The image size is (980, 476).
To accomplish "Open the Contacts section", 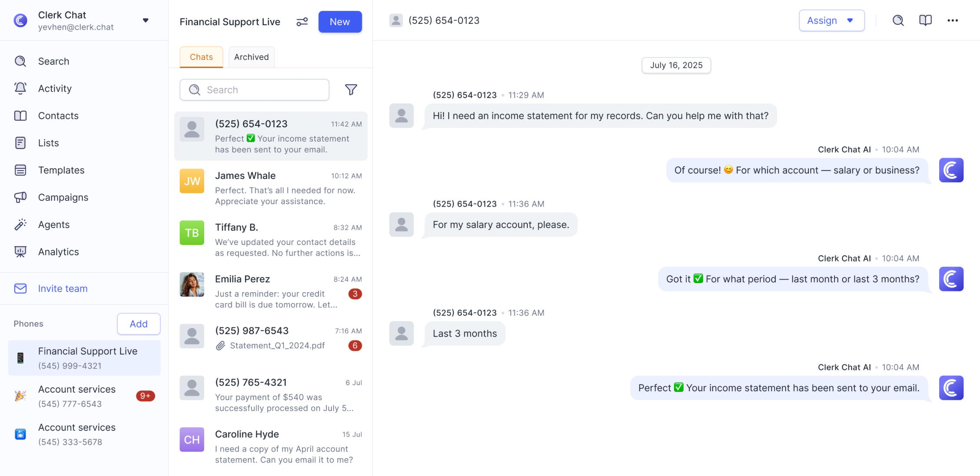I will coord(58,116).
